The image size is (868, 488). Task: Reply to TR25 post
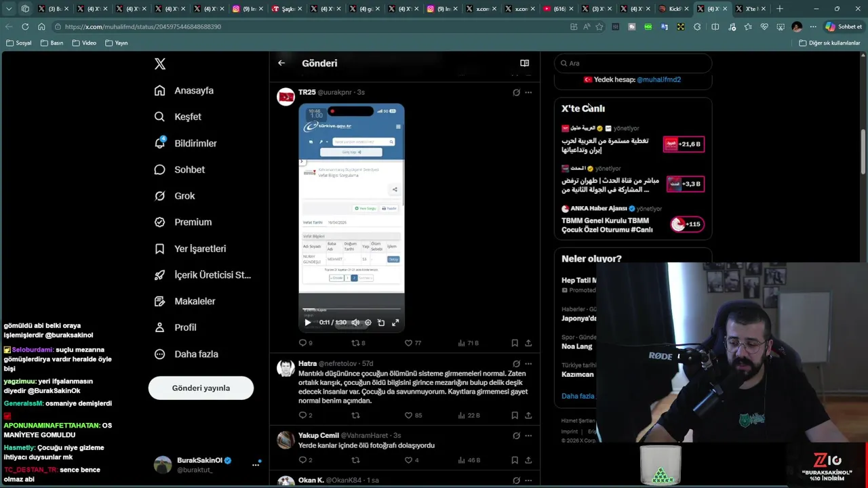click(306, 343)
